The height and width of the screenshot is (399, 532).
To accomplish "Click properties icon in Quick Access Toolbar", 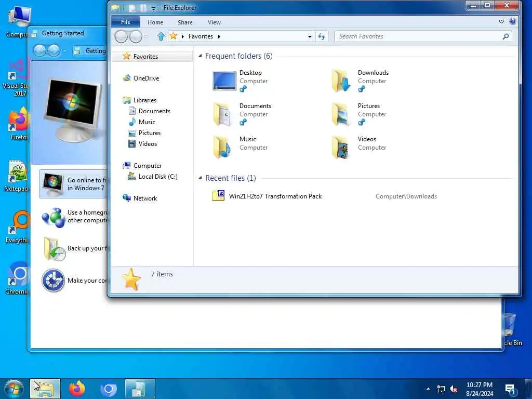I will point(132,8).
